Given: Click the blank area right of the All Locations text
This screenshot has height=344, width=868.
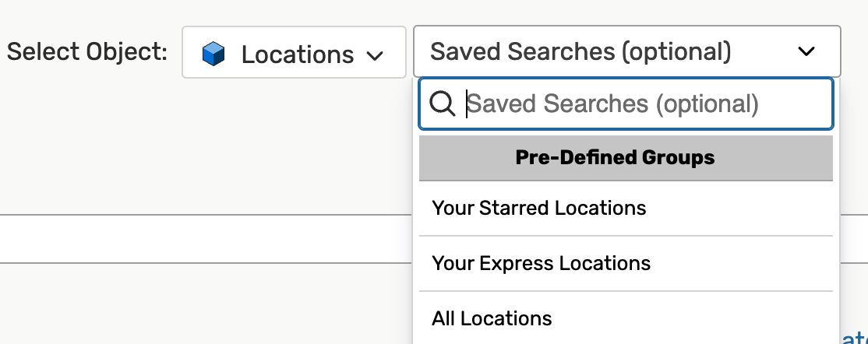Looking at the screenshot, I should pos(693,318).
